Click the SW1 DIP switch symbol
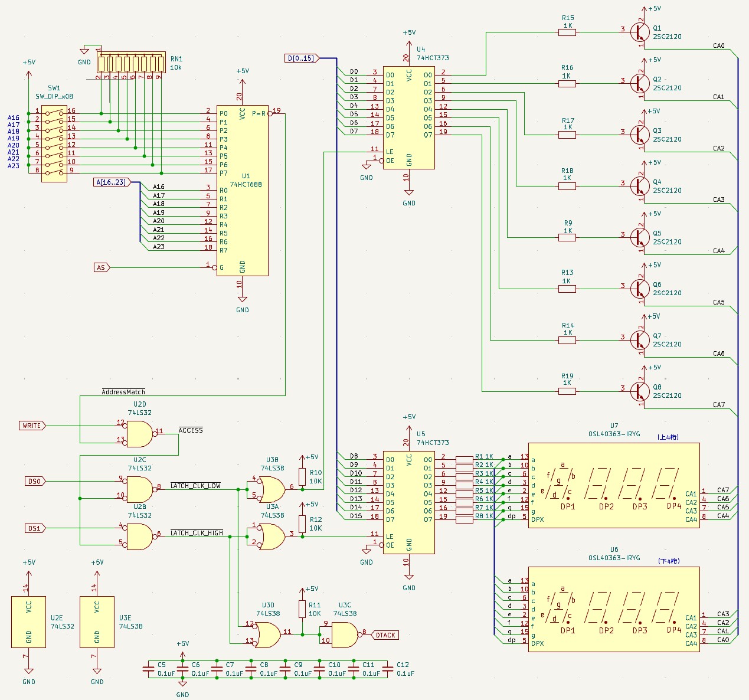The width and height of the screenshot is (749, 700). 54,140
